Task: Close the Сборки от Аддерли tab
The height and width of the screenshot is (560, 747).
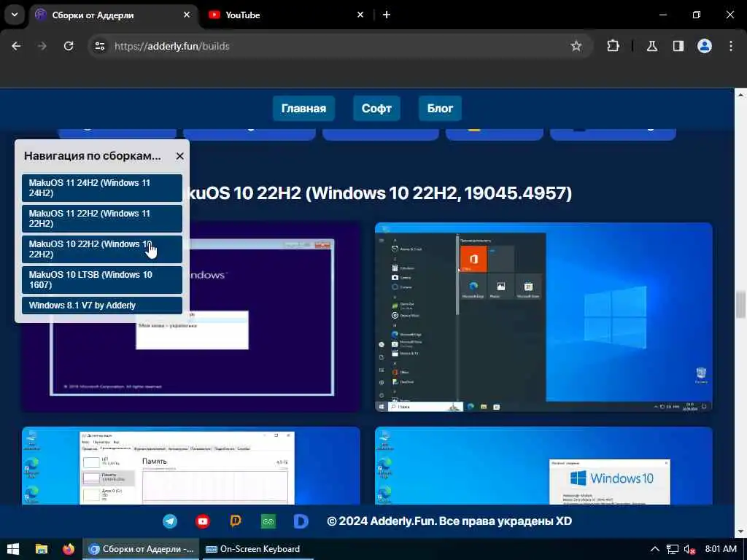Action: click(187, 15)
